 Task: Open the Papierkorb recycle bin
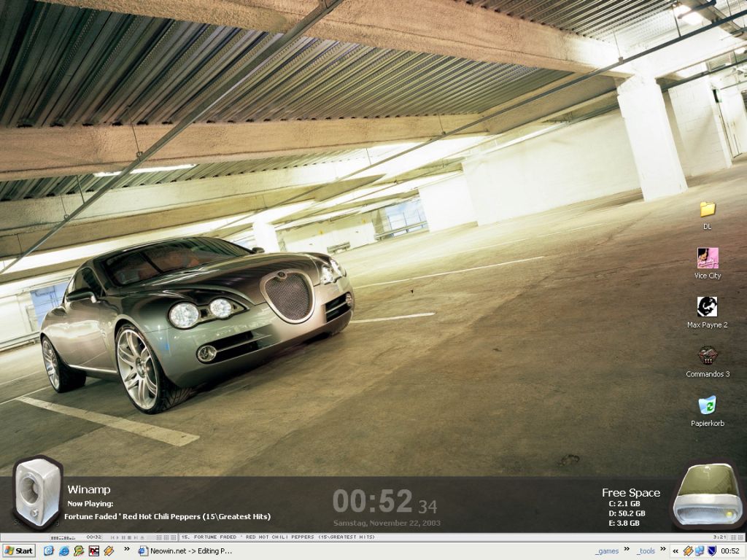click(707, 405)
